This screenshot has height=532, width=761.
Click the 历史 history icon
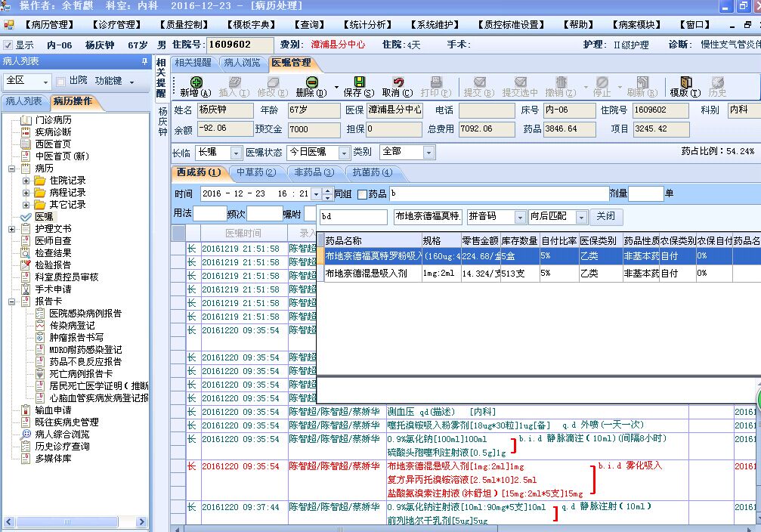pyautogui.click(x=717, y=82)
